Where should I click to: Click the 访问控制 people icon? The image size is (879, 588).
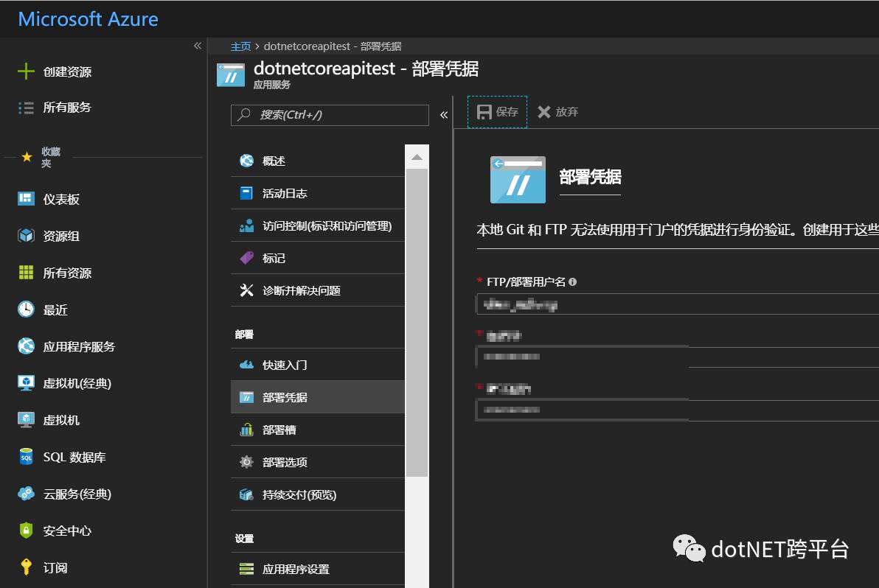[x=246, y=225]
